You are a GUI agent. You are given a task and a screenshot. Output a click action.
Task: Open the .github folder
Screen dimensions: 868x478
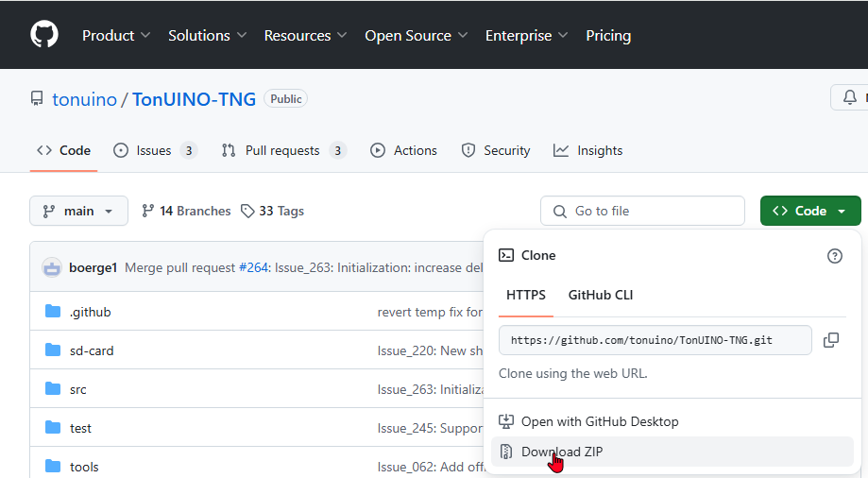(91, 313)
